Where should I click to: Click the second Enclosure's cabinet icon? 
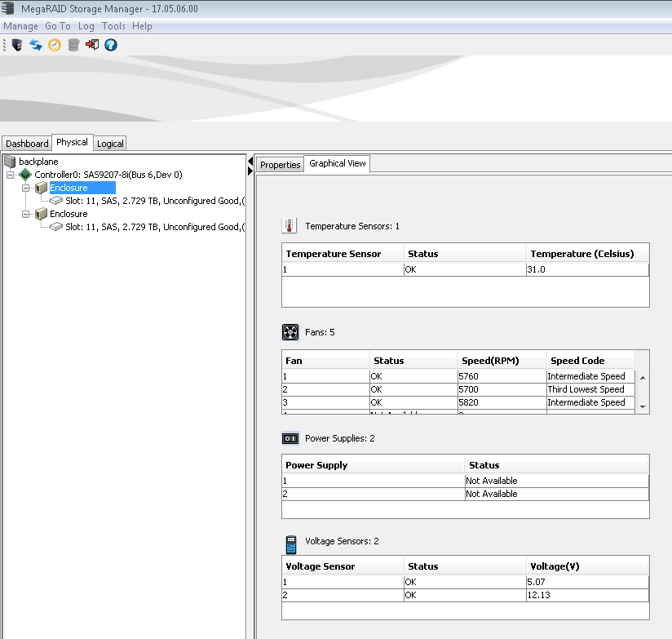coord(41,214)
